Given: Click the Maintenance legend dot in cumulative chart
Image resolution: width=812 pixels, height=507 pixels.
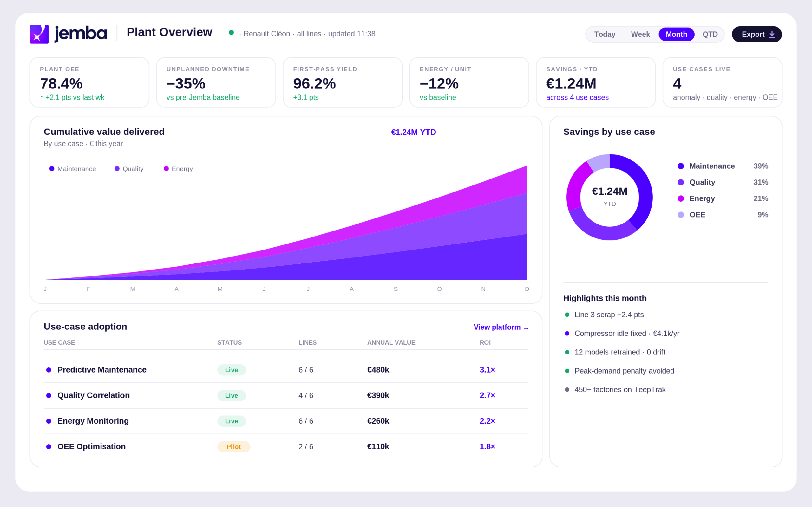Looking at the screenshot, I should tap(52, 169).
